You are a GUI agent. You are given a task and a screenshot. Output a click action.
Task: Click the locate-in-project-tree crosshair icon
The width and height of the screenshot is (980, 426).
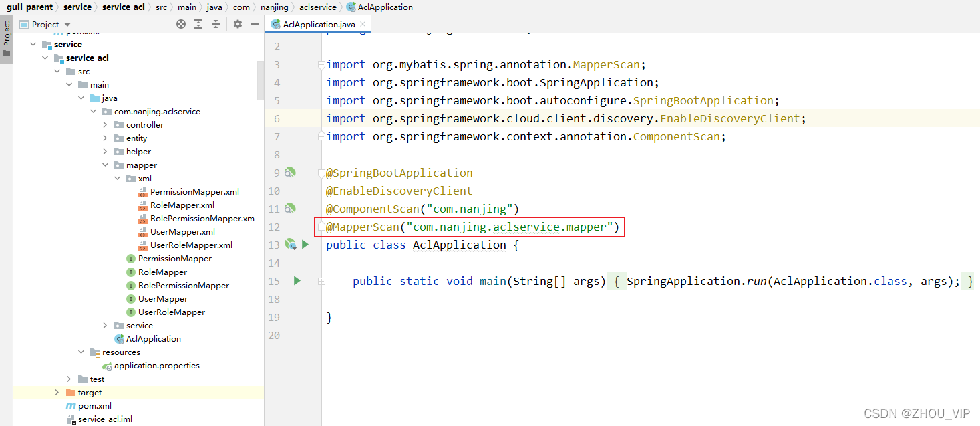tap(181, 24)
